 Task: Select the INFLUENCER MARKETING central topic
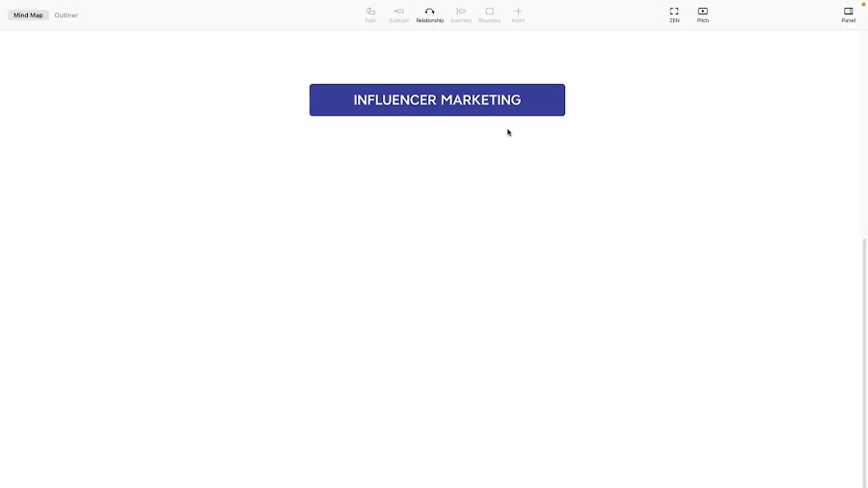tap(437, 100)
